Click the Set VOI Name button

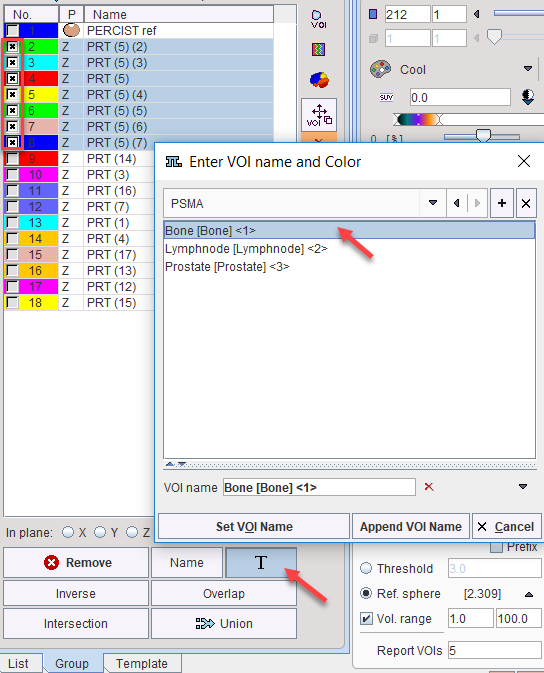point(254,526)
